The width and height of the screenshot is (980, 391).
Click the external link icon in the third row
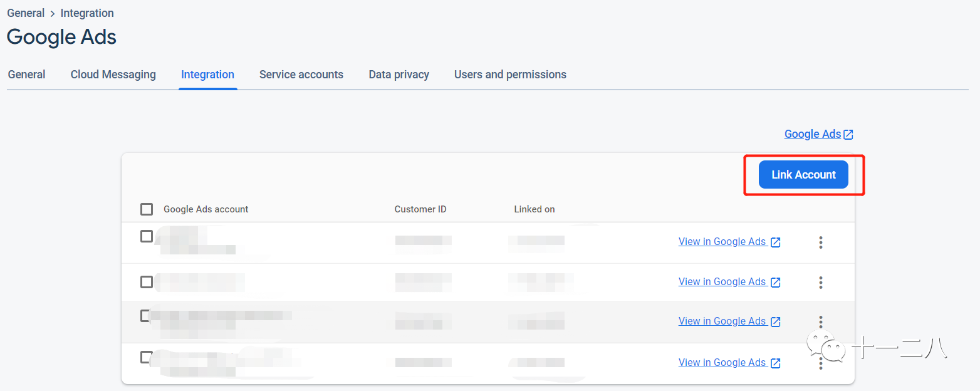(x=775, y=322)
